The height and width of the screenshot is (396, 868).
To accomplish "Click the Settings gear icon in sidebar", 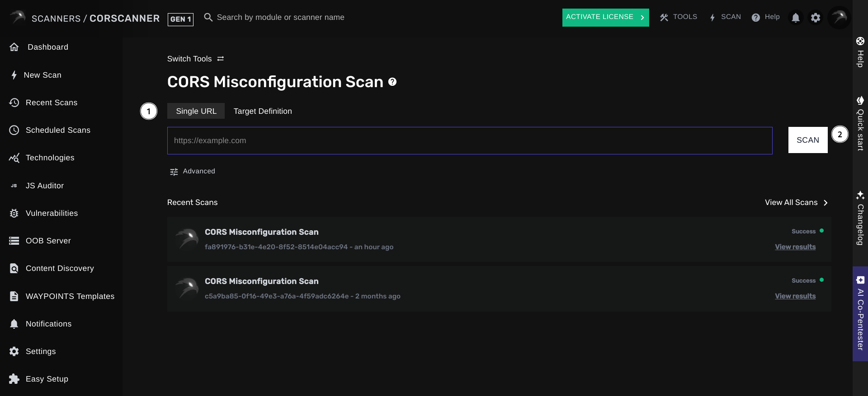I will (x=14, y=351).
